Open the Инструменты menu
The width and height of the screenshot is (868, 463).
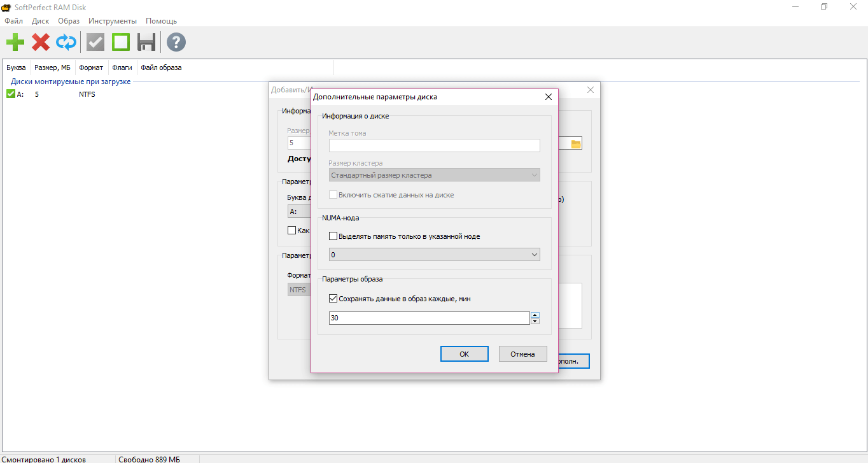pyautogui.click(x=113, y=21)
